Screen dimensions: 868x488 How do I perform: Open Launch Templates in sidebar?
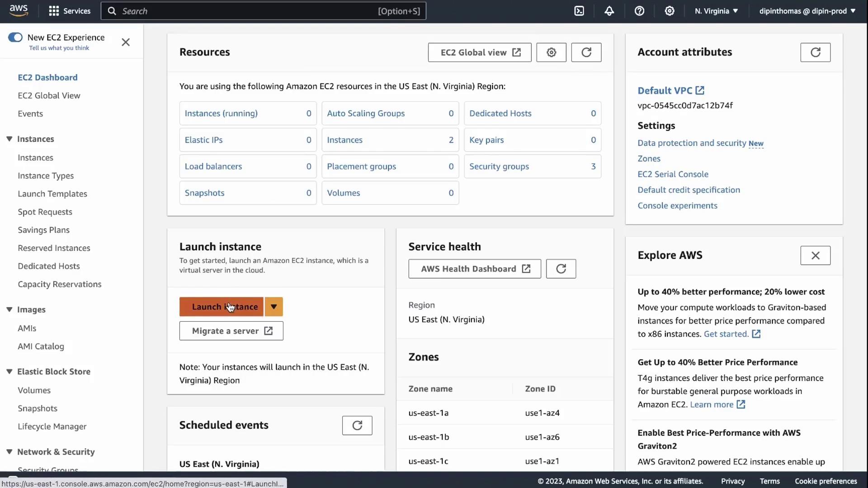coord(52,194)
